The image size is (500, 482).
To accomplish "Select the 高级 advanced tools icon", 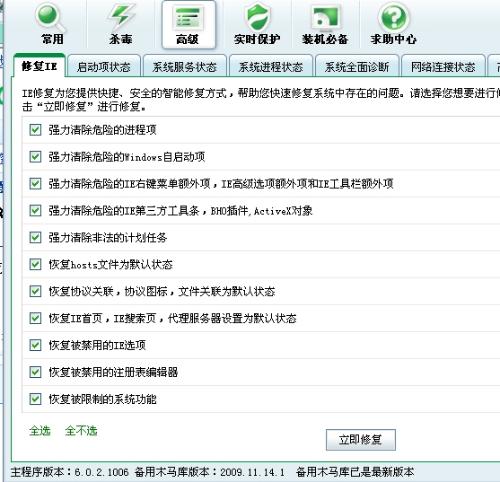I will pos(188,18).
